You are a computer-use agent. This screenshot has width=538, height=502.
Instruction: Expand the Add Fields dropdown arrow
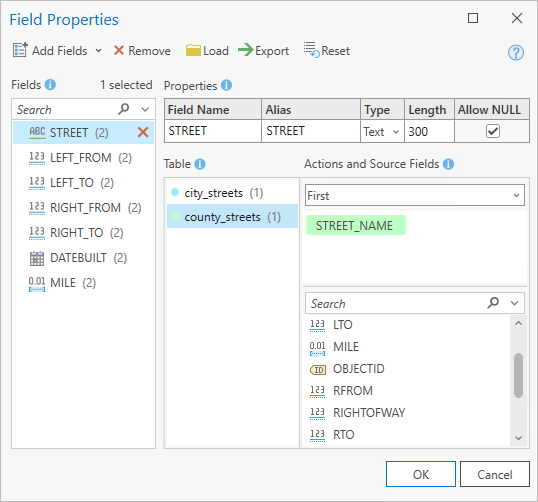[98, 51]
